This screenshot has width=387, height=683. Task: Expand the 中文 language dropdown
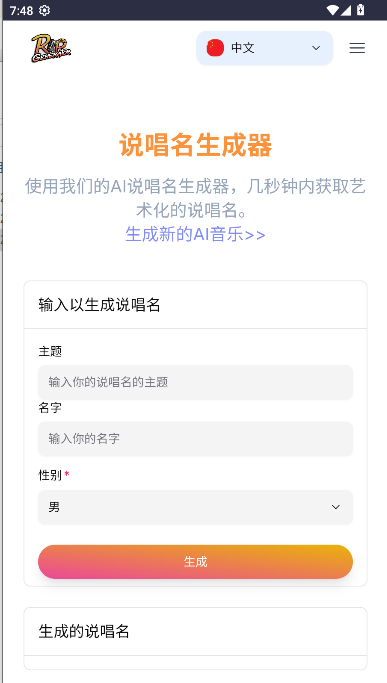[x=265, y=48]
